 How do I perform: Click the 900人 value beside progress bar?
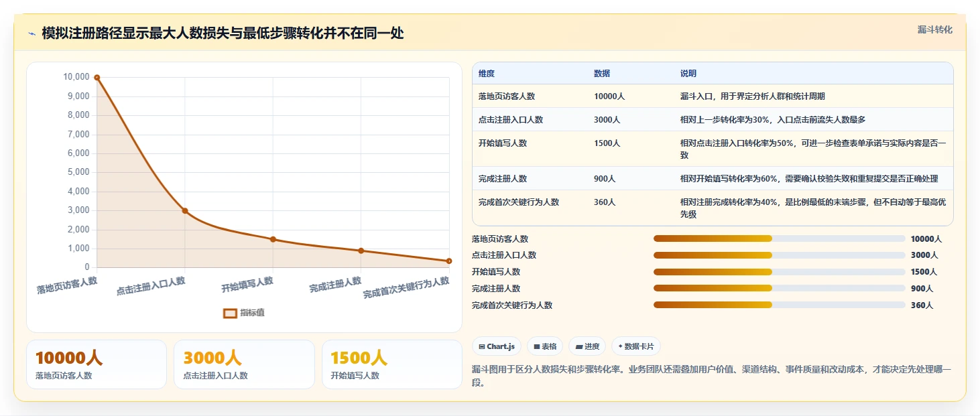[x=922, y=289]
